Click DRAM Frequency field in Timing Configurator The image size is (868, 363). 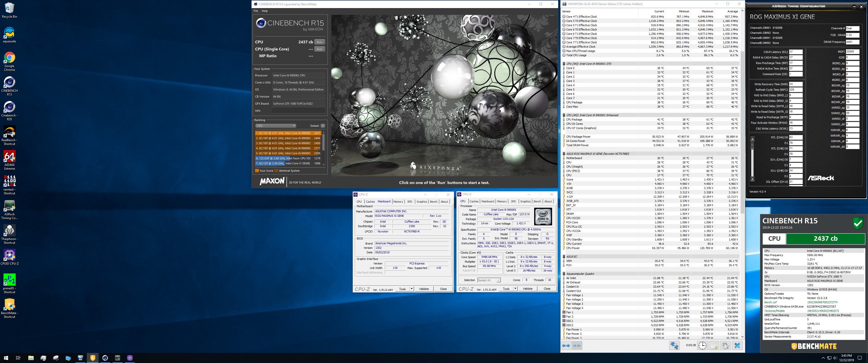pyautogui.click(x=853, y=42)
